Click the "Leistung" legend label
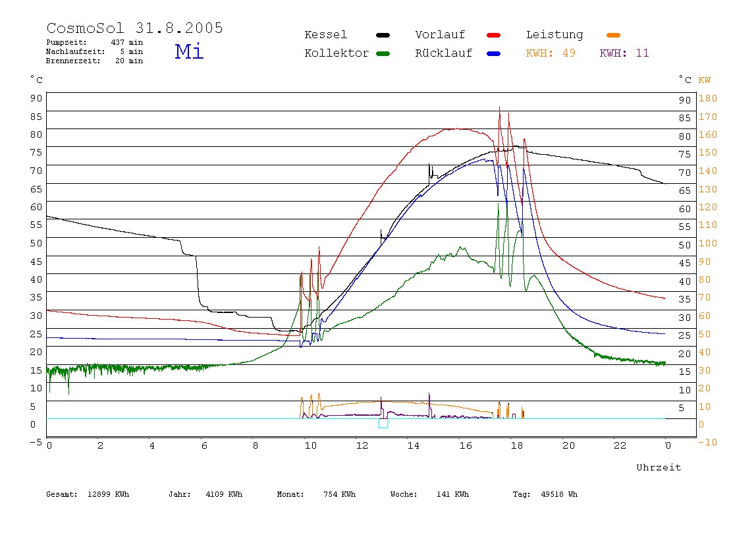Screen dimensions: 756x535 (554, 35)
